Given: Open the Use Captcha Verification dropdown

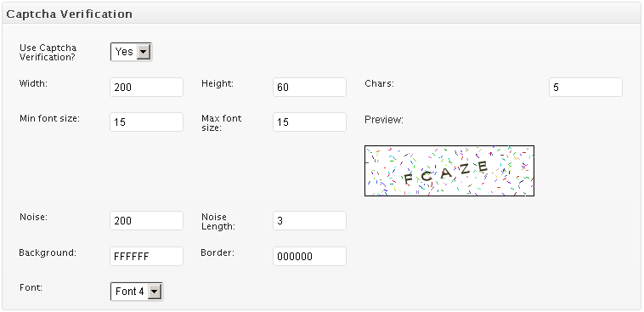Looking at the screenshot, I should 131,52.
